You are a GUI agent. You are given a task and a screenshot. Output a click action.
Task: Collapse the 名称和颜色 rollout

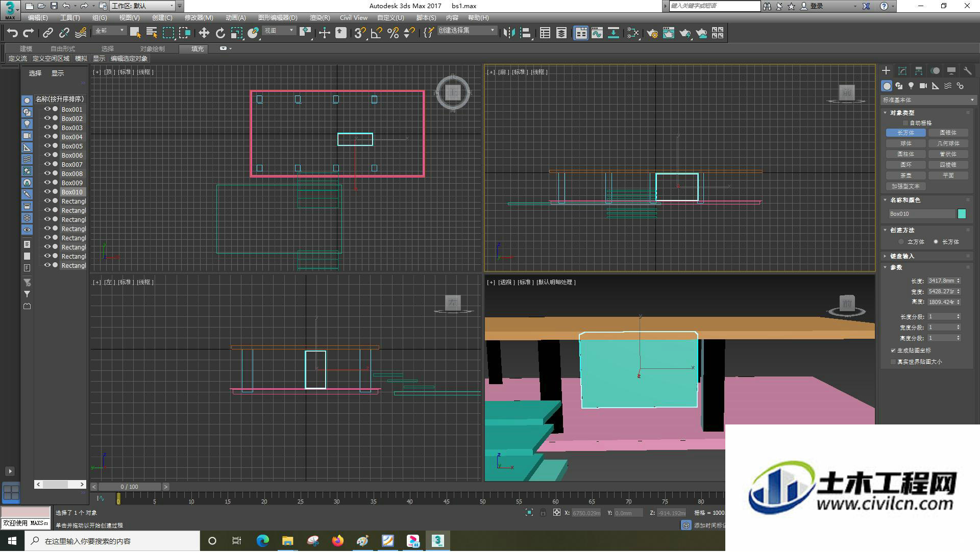(x=886, y=200)
